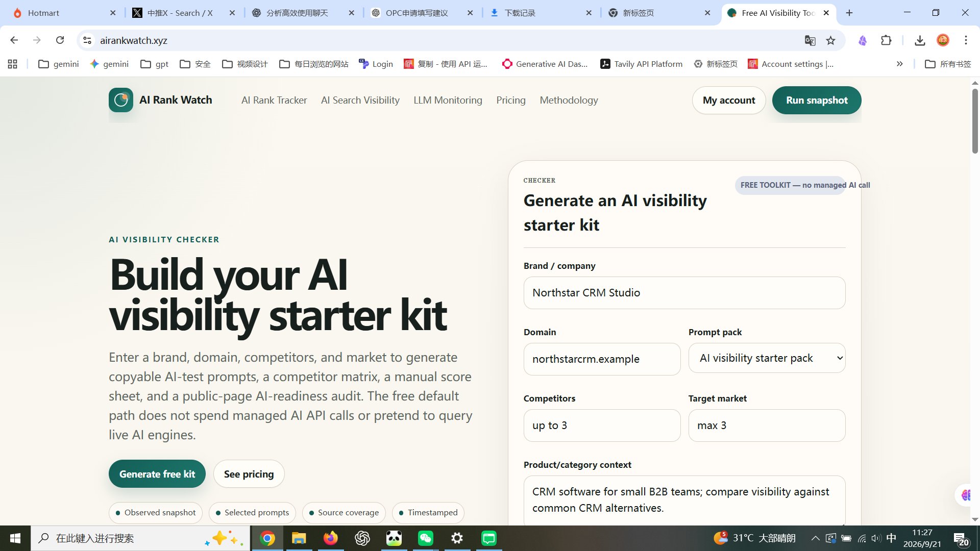Open the gemini bookmarks folder
Image resolution: width=980 pixels, height=551 pixels.
[x=59, y=64]
